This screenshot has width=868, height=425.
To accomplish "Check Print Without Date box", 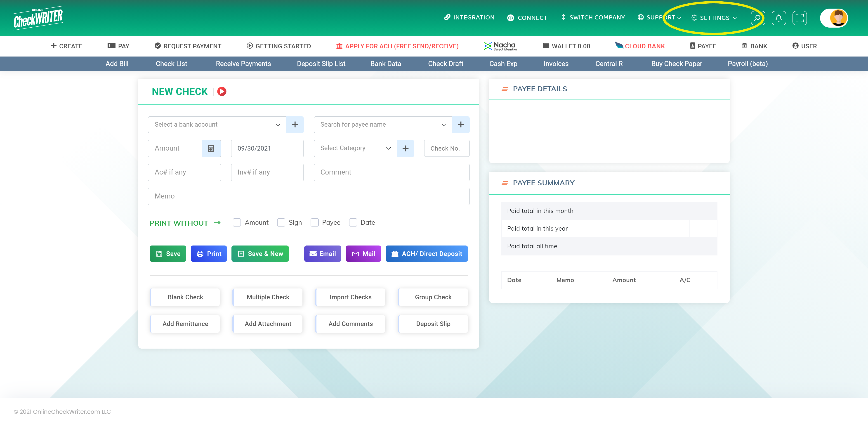I will tap(353, 222).
